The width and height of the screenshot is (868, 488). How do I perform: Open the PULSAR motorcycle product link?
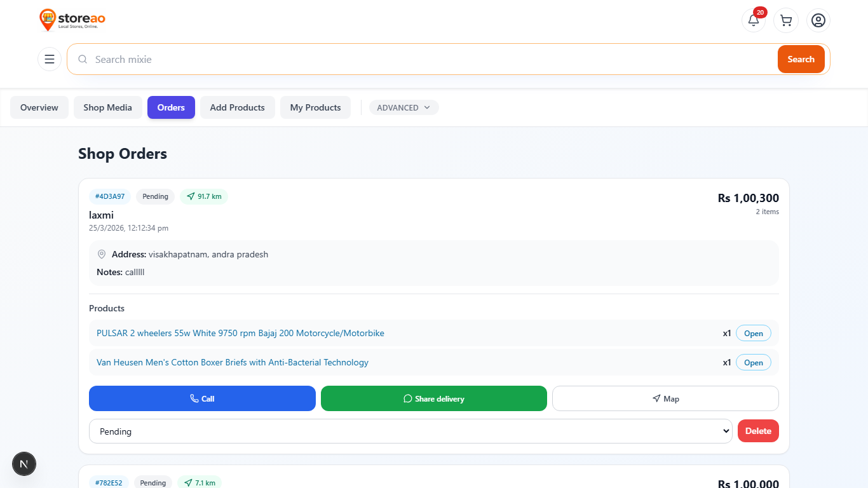(240, 333)
